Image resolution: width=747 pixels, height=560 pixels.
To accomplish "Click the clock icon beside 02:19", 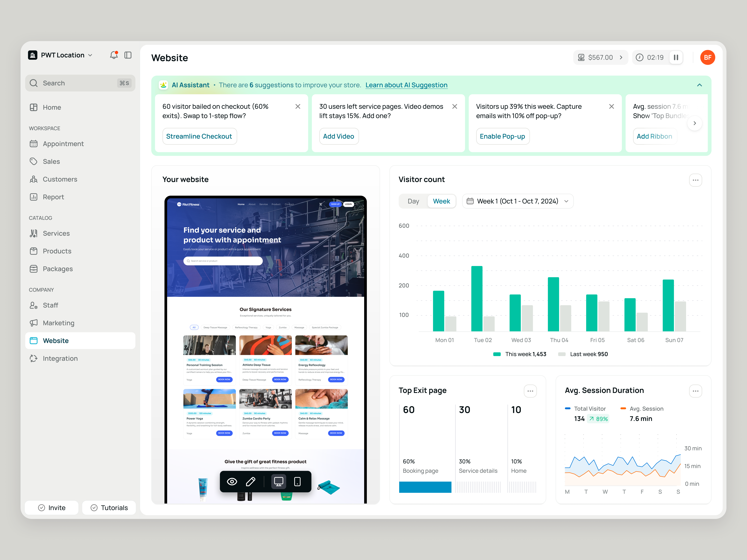I will pos(640,57).
